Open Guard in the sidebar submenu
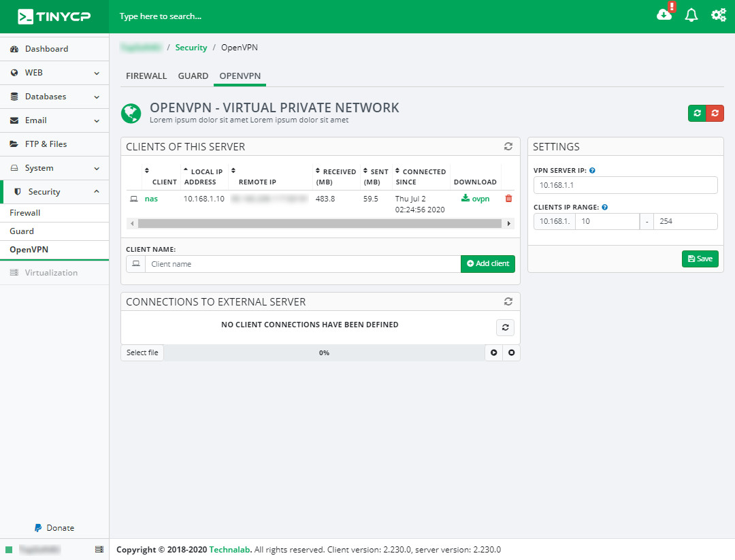Screen dimensions: 735x560 click(x=54, y=231)
